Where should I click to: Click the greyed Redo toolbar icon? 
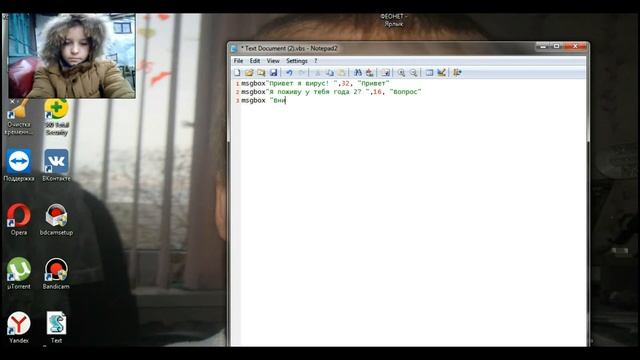click(x=301, y=73)
